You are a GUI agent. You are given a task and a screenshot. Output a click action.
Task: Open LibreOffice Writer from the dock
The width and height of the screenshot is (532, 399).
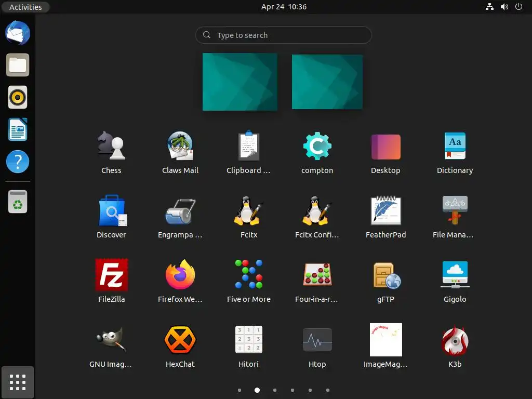[18, 129]
